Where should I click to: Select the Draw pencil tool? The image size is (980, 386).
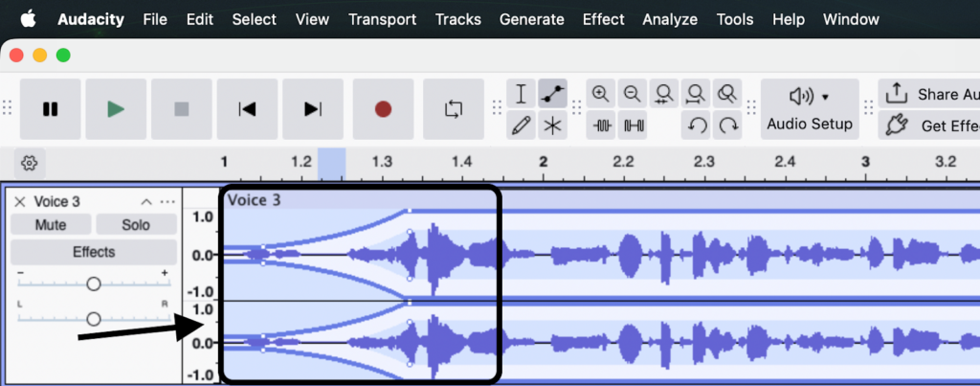[x=521, y=125]
